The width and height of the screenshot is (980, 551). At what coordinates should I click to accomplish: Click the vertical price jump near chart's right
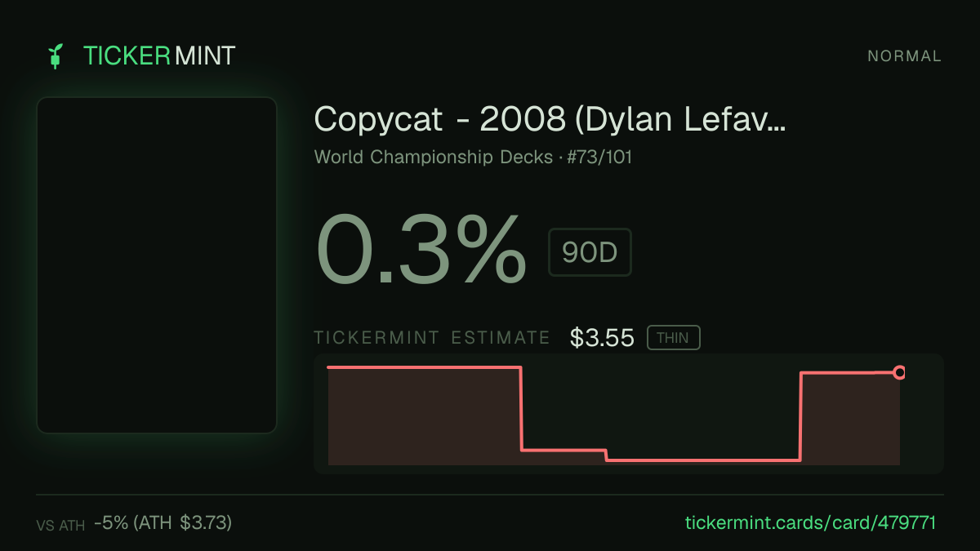coord(800,416)
